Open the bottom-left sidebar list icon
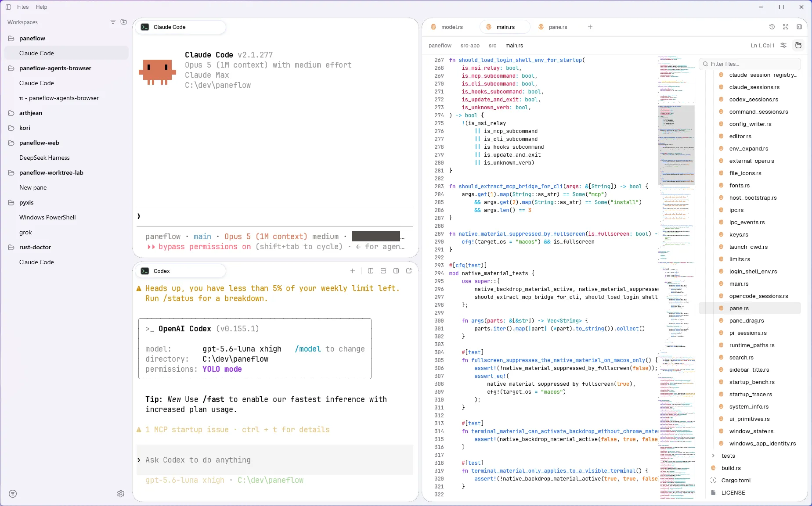The width and height of the screenshot is (812, 506). tap(13, 494)
